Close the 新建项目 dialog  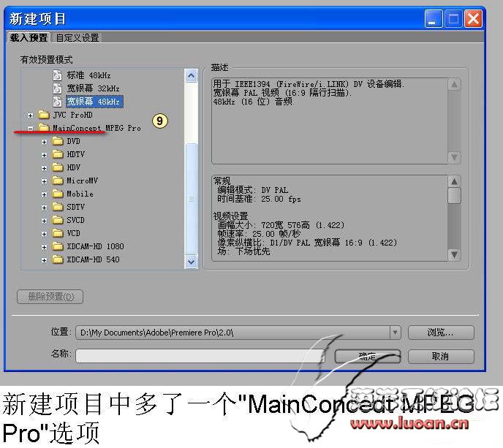point(474,18)
